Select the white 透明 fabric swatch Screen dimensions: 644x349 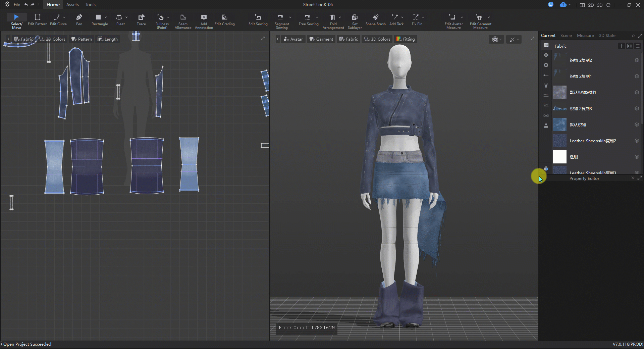[559, 157]
